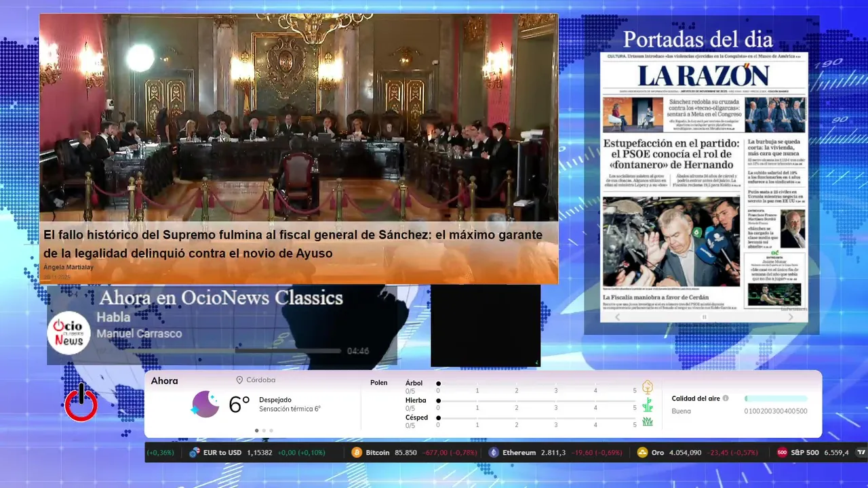Click the OcioNews Classics round logo
Image resolution: width=868 pixels, height=488 pixels.
click(x=69, y=333)
